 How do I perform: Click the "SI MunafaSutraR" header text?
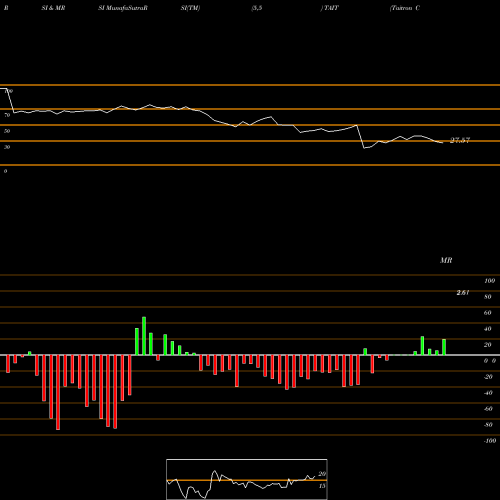[123, 8]
